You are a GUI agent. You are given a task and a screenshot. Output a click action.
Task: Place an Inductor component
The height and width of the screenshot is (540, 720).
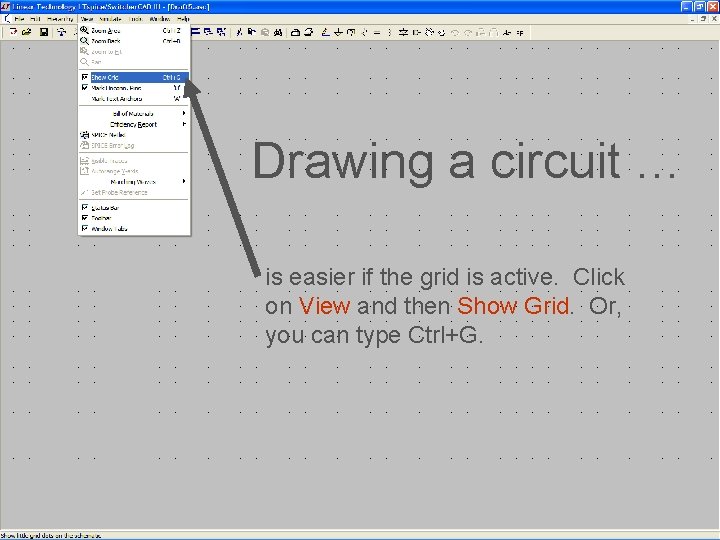coord(390,32)
